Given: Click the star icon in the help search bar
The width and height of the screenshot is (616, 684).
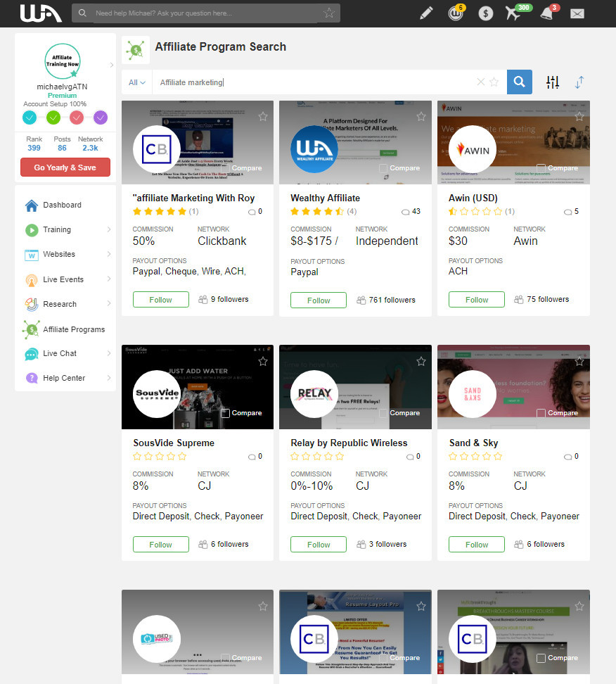Looking at the screenshot, I should click(x=329, y=13).
